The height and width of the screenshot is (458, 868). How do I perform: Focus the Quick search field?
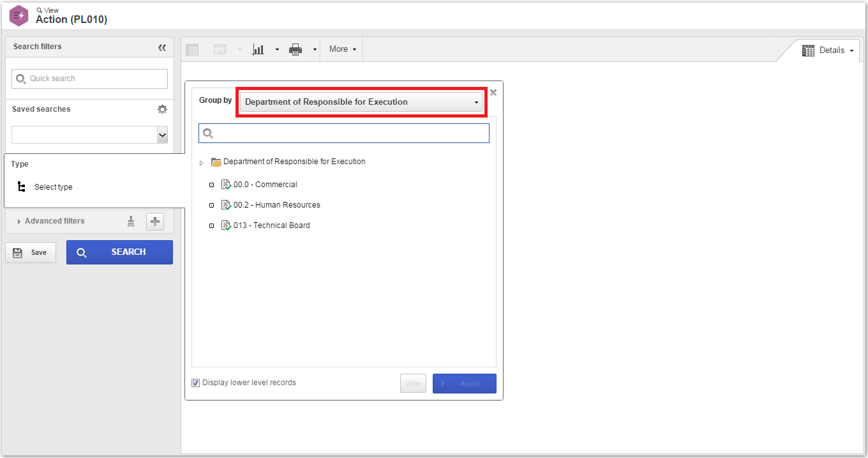point(90,79)
